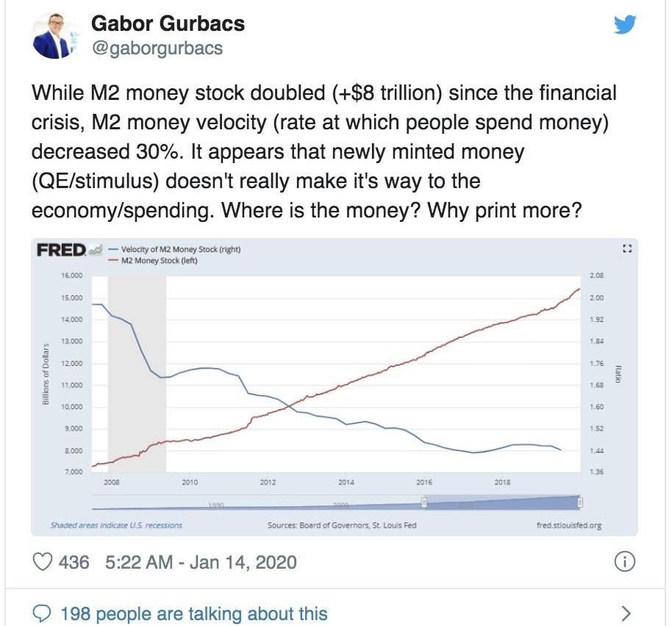
Task: Click the shaded recession area on chart
Action: (137, 374)
